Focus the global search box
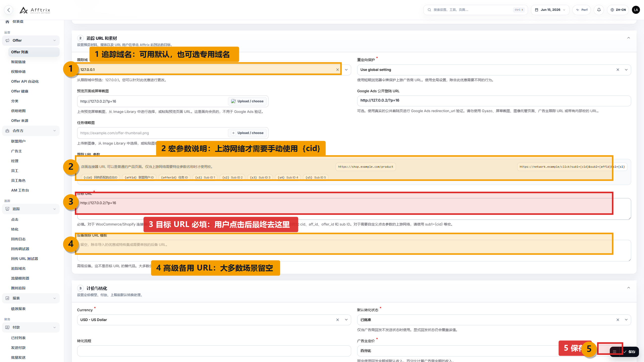Screen dimensions: 644x362 (x=475, y=10)
